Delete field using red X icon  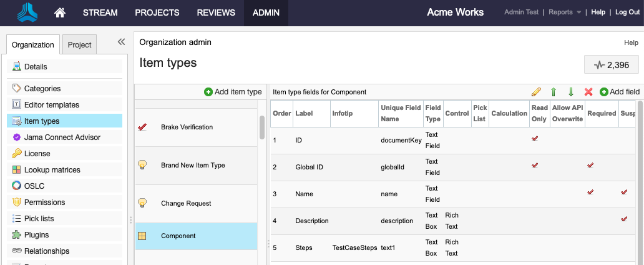[x=588, y=92]
